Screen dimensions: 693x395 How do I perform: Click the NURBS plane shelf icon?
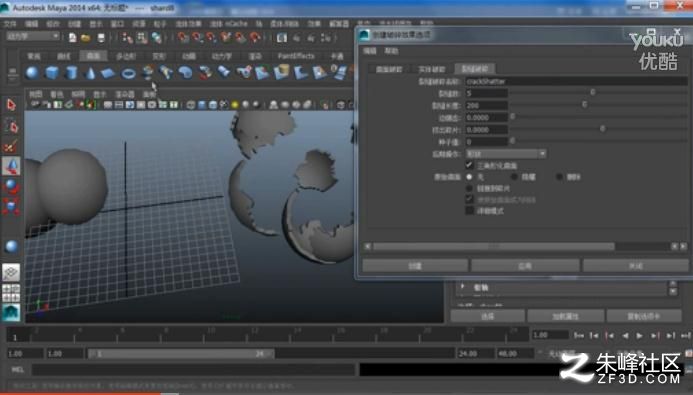(108, 73)
